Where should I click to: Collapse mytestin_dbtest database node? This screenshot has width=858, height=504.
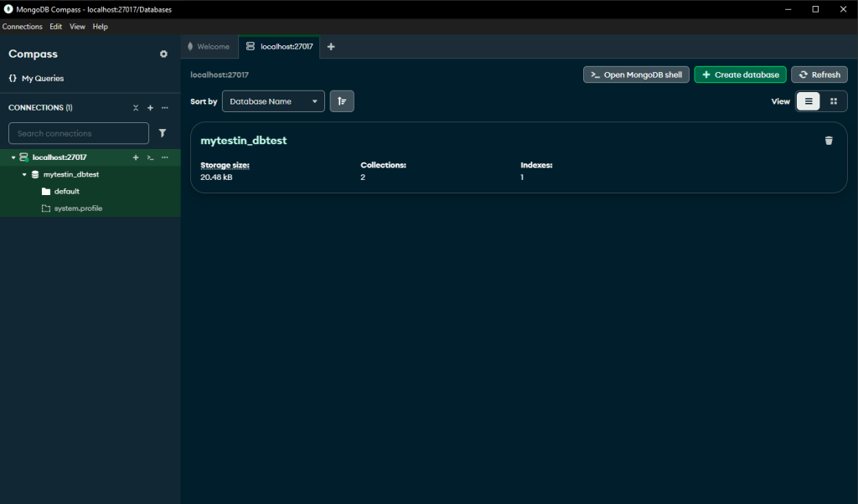[x=24, y=174]
